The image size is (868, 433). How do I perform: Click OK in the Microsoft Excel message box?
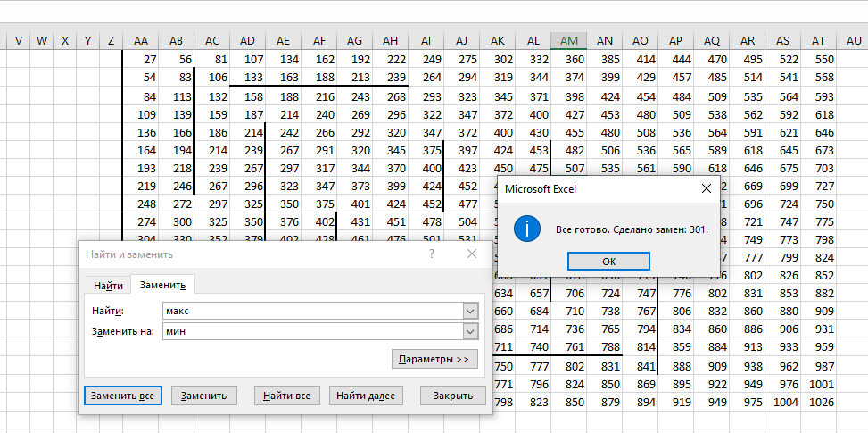(608, 262)
